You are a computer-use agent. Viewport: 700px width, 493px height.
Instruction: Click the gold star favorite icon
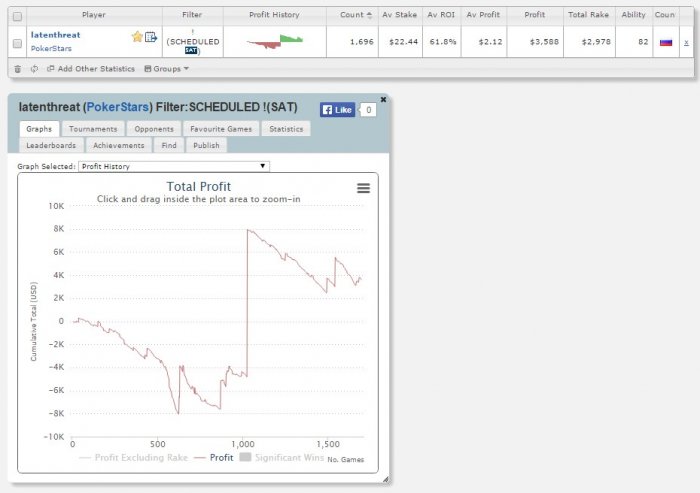[x=137, y=37]
